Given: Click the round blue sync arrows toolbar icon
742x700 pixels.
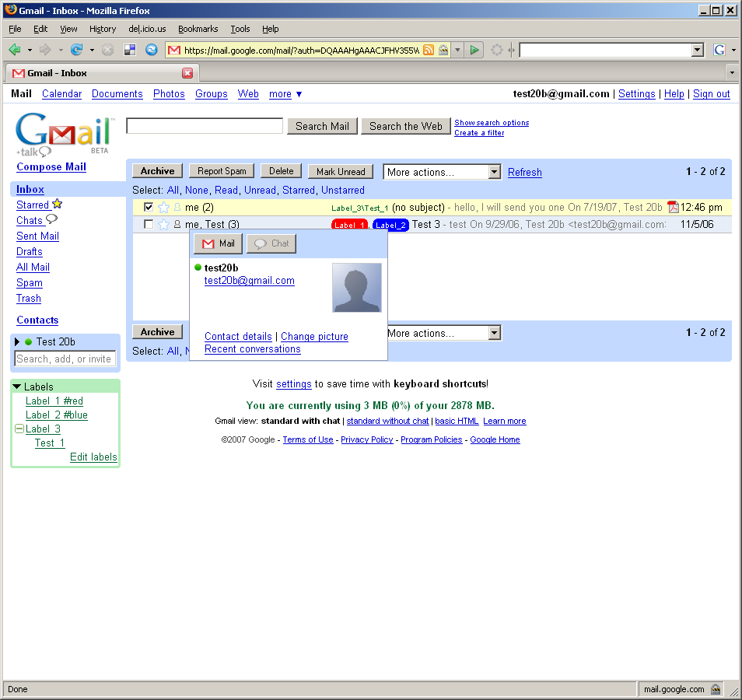Looking at the screenshot, I should click(152, 50).
